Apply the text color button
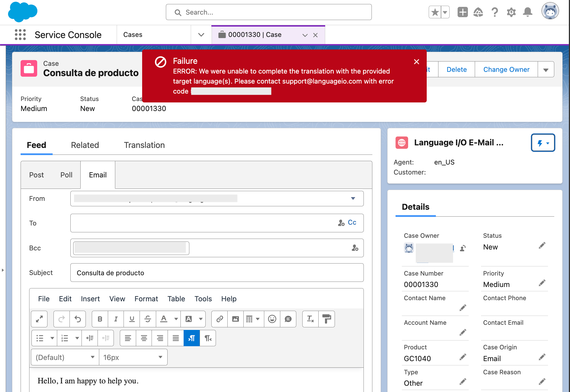 point(164,319)
